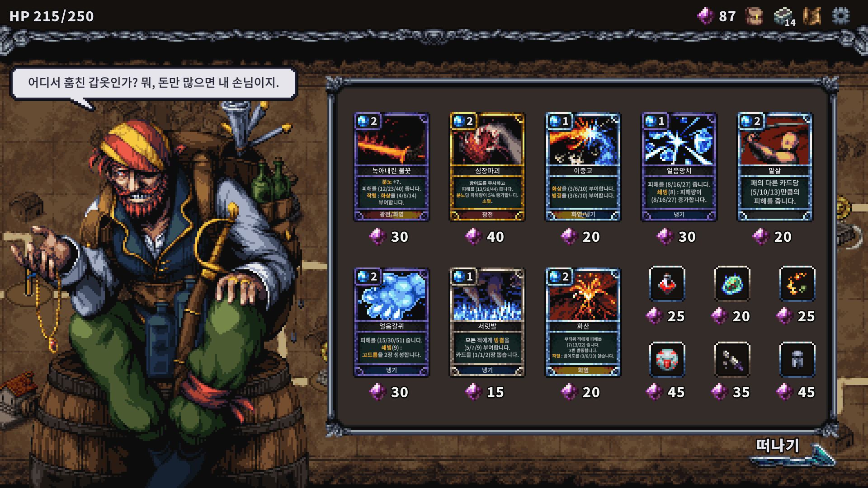This screenshot has width=868, height=488.
Task: Select the 서릿발 card priced 15
Action: (x=487, y=322)
